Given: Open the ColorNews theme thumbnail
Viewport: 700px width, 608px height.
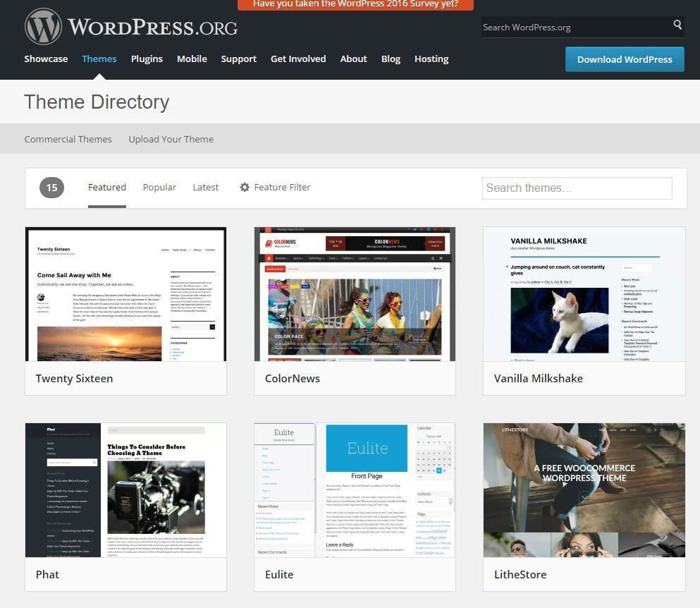Looking at the screenshot, I should pos(355,294).
